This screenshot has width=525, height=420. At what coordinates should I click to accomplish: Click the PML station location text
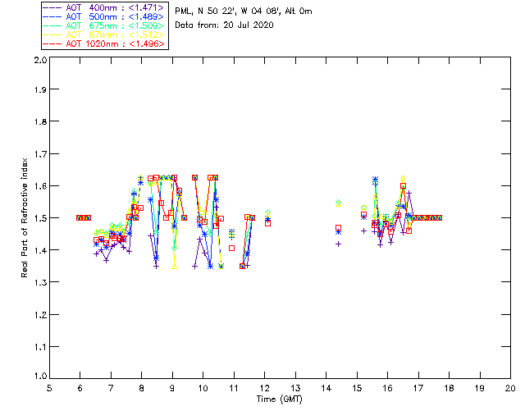click(x=244, y=11)
